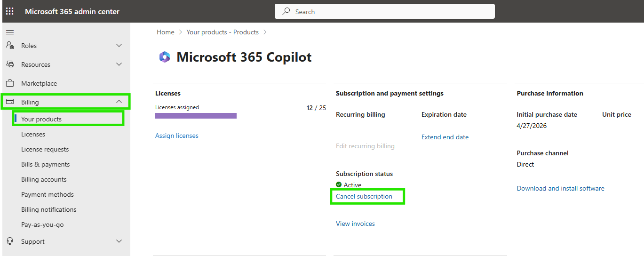Click the Purchase information heading
The height and width of the screenshot is (256, 644).
(x=550, y=93)
